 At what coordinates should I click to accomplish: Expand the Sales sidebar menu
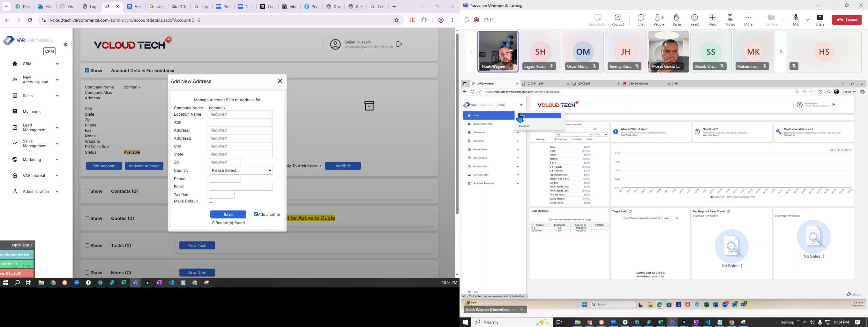tap(57, 96)
